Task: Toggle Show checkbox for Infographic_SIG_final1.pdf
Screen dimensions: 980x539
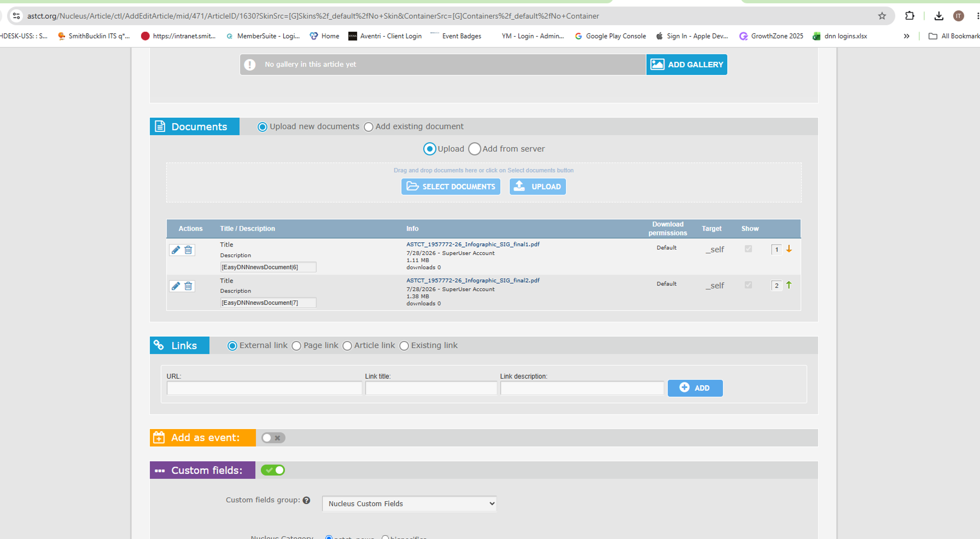Action: coord(748,249)
